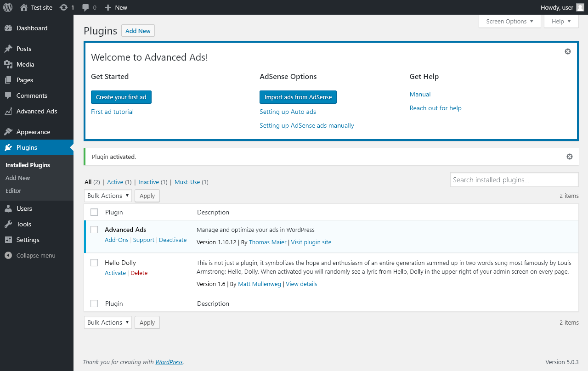Open the comments bubble in the admin bar

86,7
